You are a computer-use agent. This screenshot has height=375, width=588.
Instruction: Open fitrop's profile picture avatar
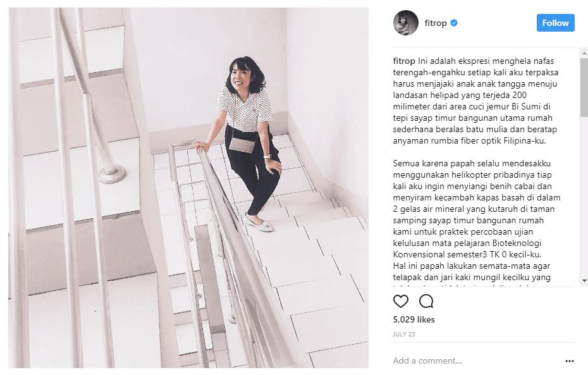(x=406, y=23)
